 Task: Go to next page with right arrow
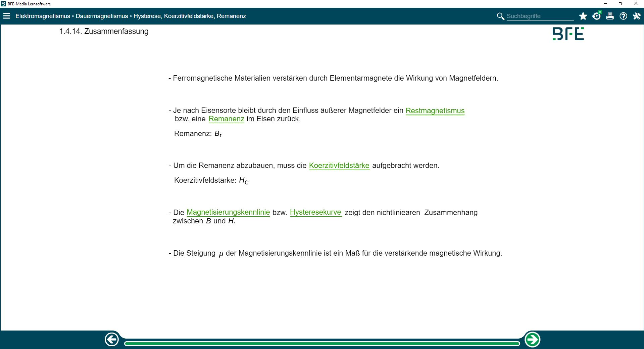532,340
